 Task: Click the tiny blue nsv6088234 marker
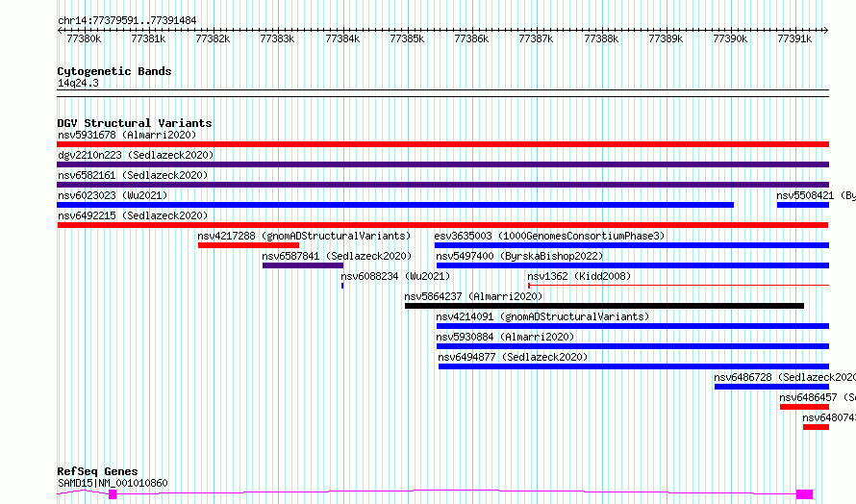pos(342,286)
